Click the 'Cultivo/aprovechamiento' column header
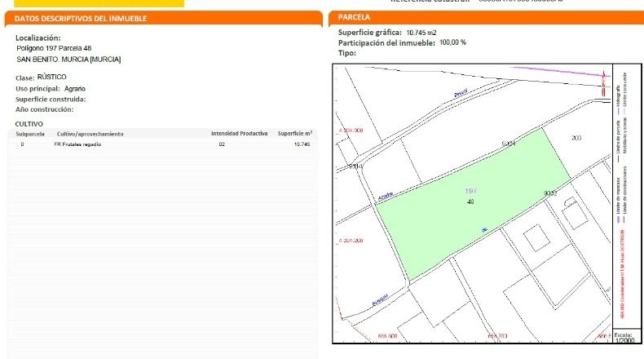 coord(90,134)
